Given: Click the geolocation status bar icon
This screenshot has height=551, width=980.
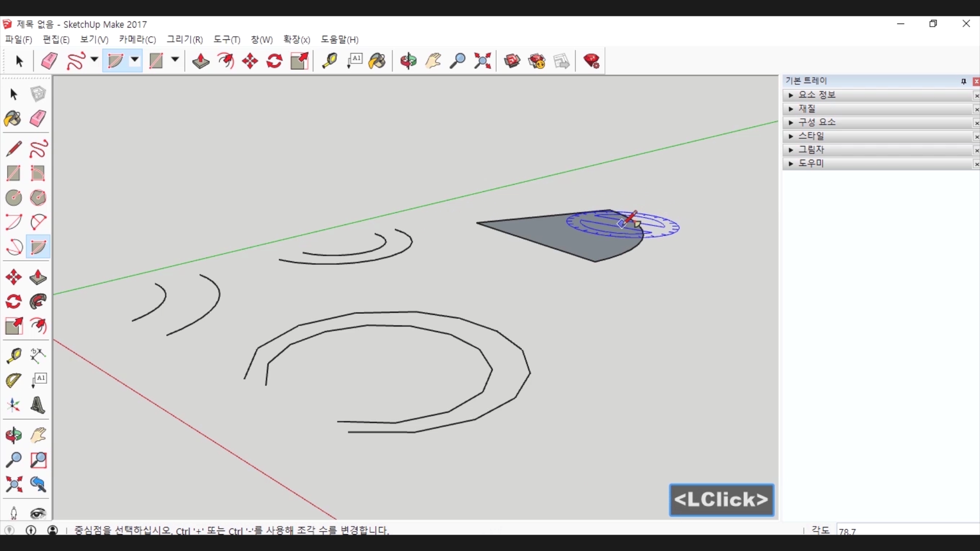Looking at the screenshot, I should click(9, 530).
